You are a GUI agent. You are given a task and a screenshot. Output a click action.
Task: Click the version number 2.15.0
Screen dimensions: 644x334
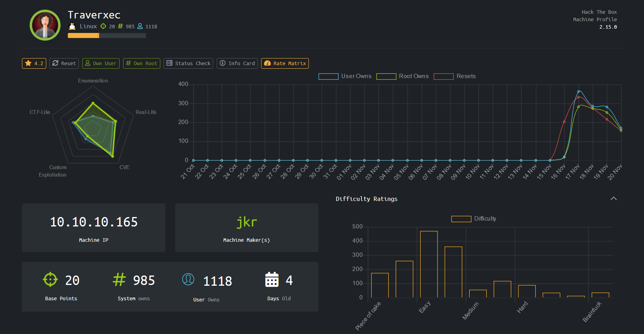(x=608, y=27)
